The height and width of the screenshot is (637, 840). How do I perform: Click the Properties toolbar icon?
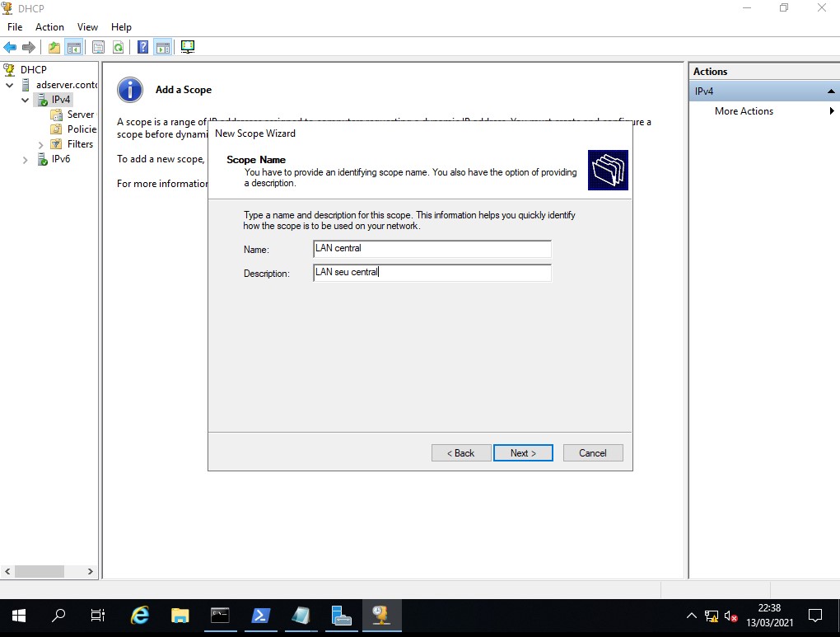pyautogui.click(x=99, y=47)
